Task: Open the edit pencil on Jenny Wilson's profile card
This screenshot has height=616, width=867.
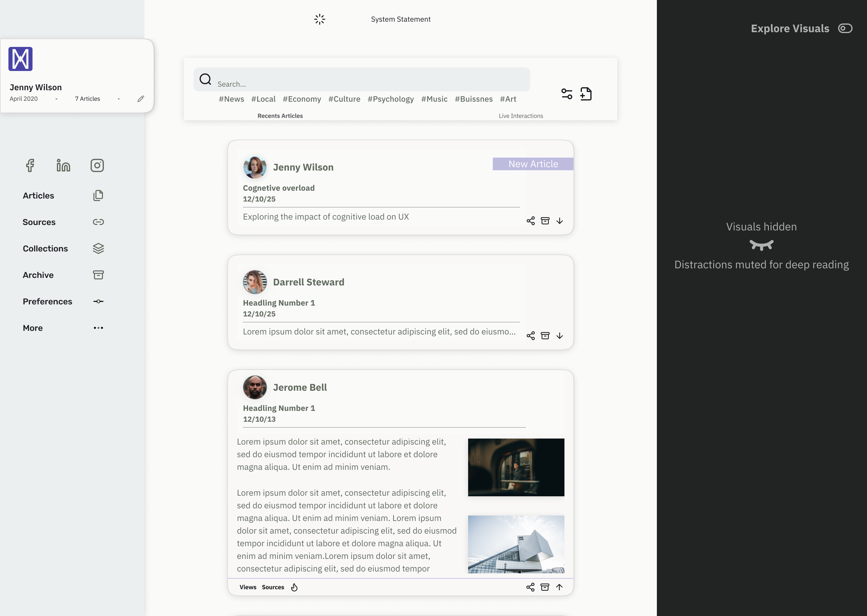Action: coord(141,98)
